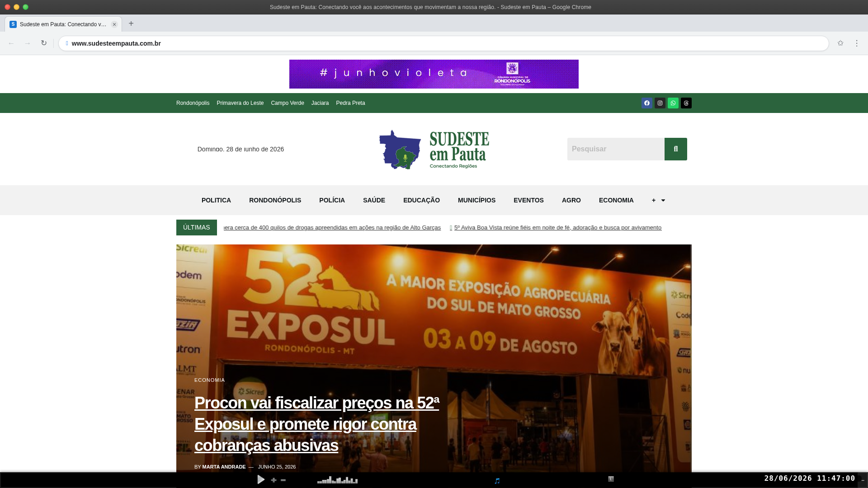868x488 pixels.
Task: Click the Pesquisar search field
Action: coord(616,149)
